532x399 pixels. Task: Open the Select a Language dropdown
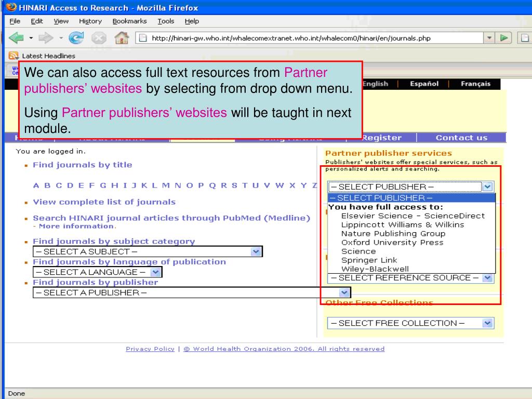pos(97,272)
